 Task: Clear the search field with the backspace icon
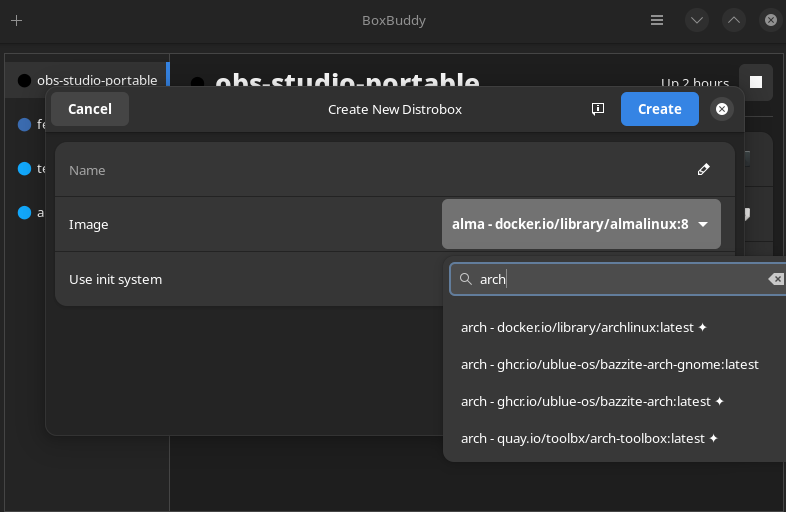pyautogui.click(x=775, y=279)
